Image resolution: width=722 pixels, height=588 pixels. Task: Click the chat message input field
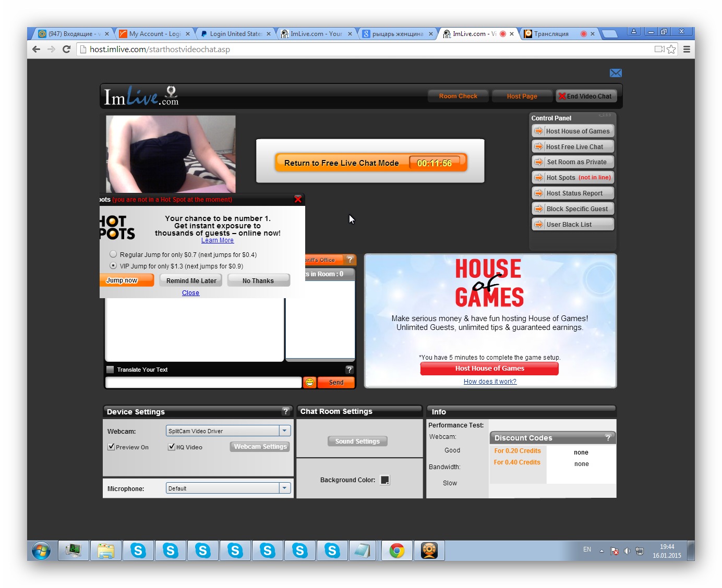203,383
